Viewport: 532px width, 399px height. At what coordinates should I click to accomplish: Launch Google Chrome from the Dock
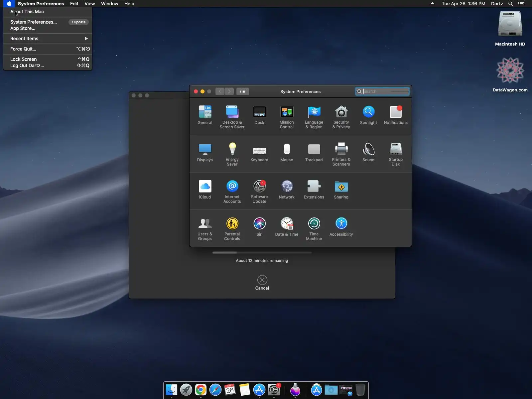tap(201, 390)
